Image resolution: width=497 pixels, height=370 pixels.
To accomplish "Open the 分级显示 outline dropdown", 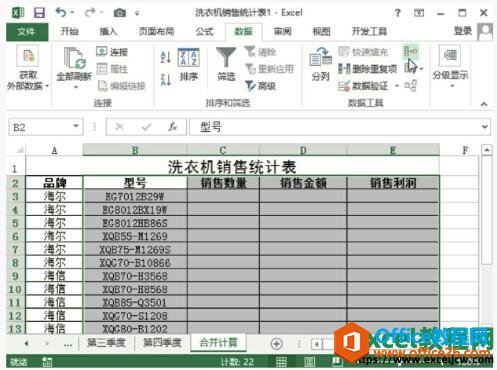I will click(450, 67).
